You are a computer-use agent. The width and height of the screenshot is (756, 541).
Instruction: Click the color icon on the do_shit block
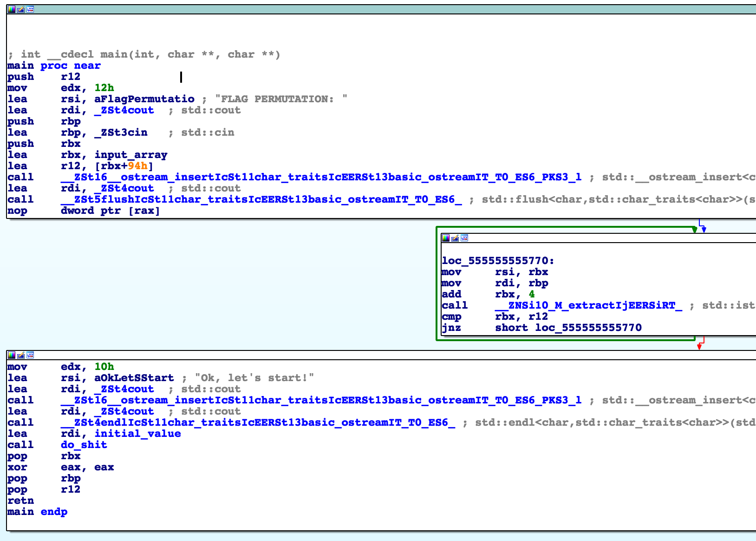coord(11,355)
